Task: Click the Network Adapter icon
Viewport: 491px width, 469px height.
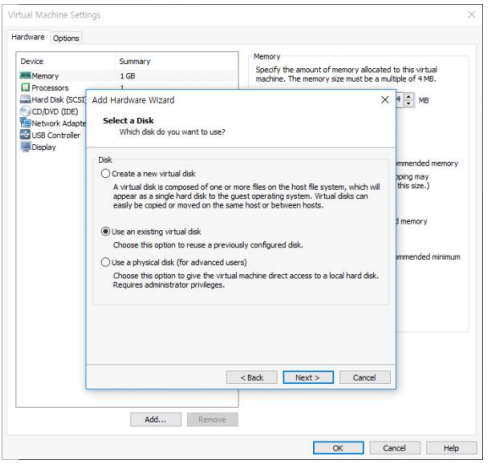Action: click(x=25, y=123)
